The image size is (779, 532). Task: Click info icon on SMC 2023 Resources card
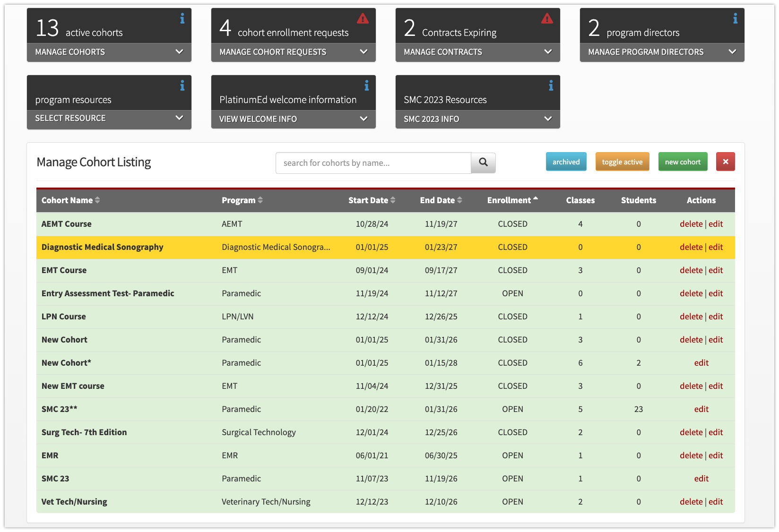(551, 86)
